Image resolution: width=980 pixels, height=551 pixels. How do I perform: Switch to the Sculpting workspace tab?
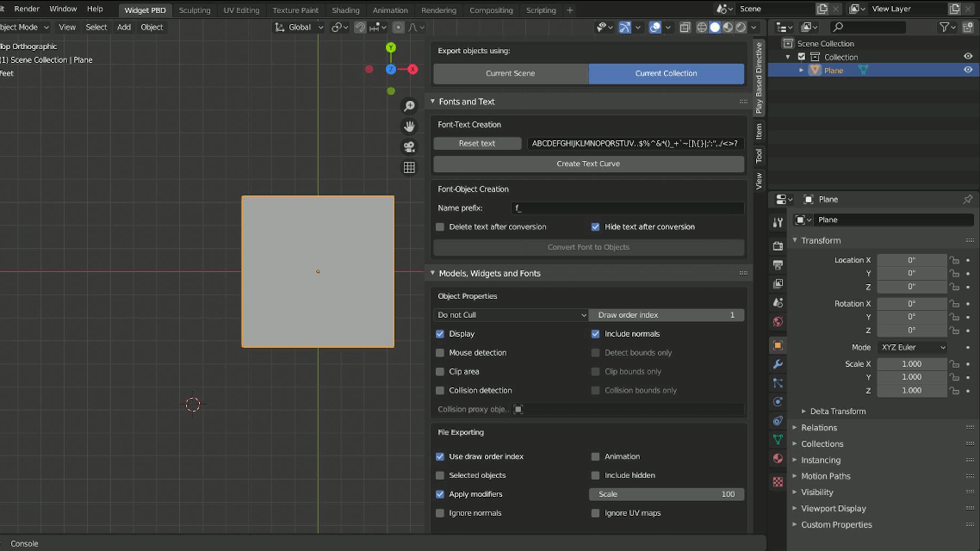(195, 10)
